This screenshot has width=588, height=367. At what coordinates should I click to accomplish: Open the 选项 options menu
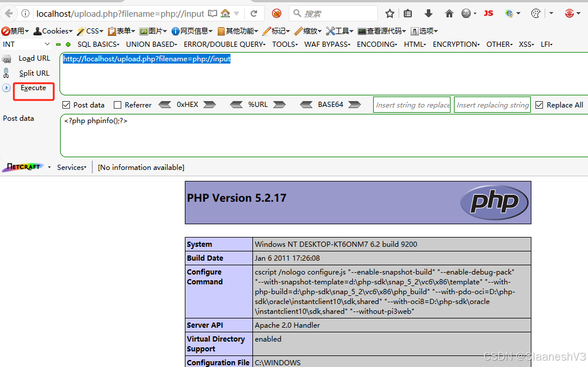point(424,31)
